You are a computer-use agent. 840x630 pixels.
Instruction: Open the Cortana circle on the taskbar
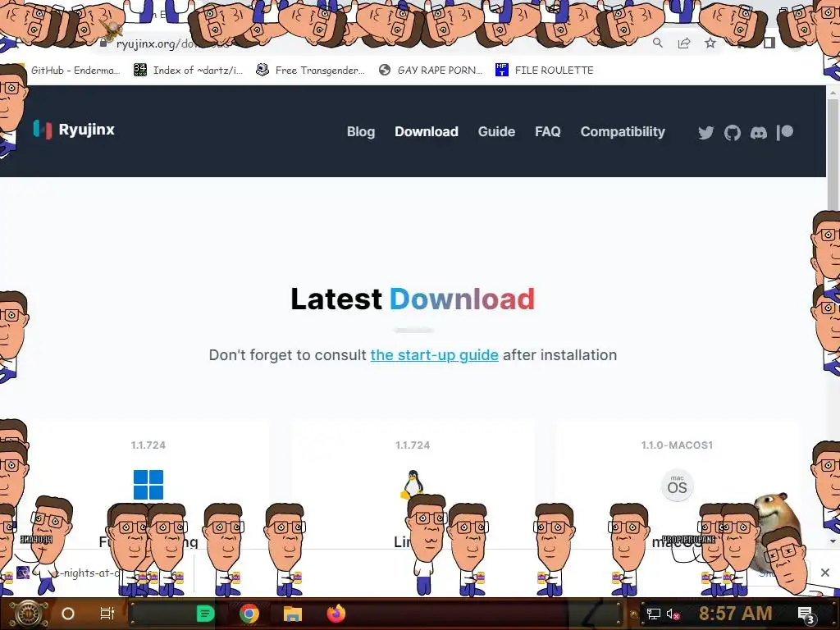[68, 614]
